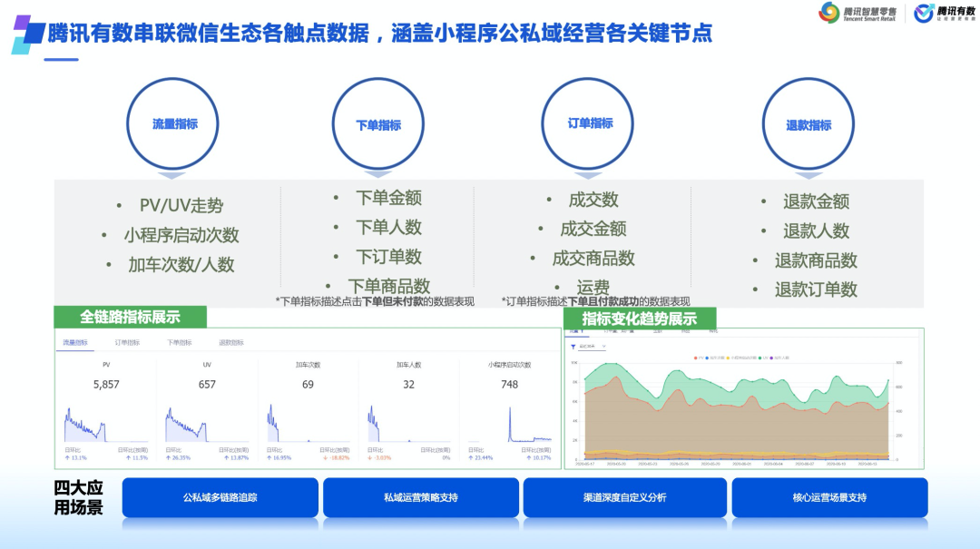
Task: Click the 成交商品数 bullet
Action: tap(593, 259)
